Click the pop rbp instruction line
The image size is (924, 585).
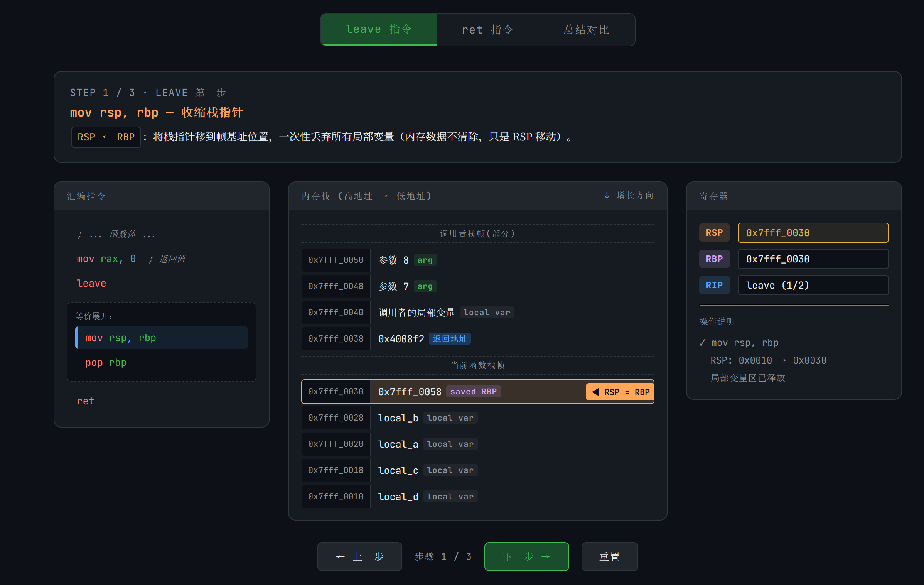tap(106, 363)
